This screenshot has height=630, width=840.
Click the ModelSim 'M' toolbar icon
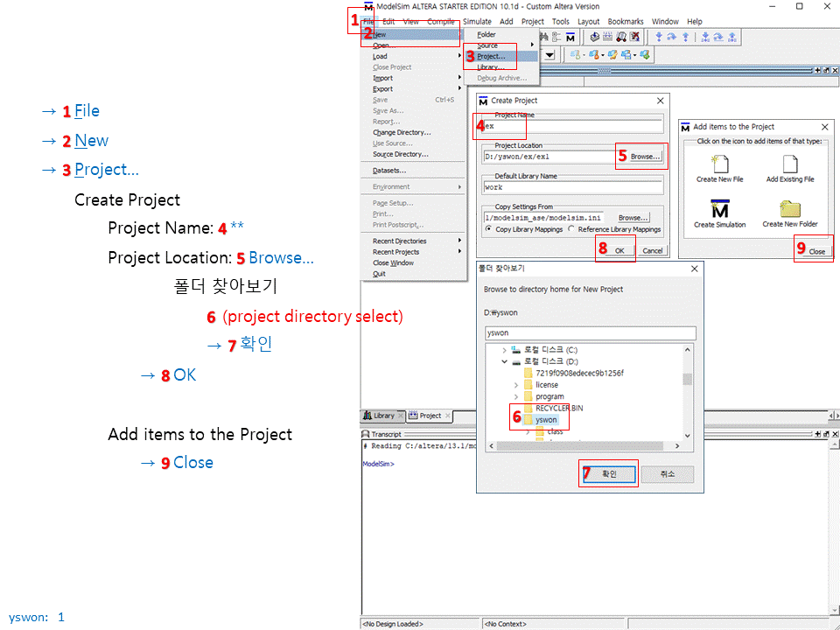[570, 37]
